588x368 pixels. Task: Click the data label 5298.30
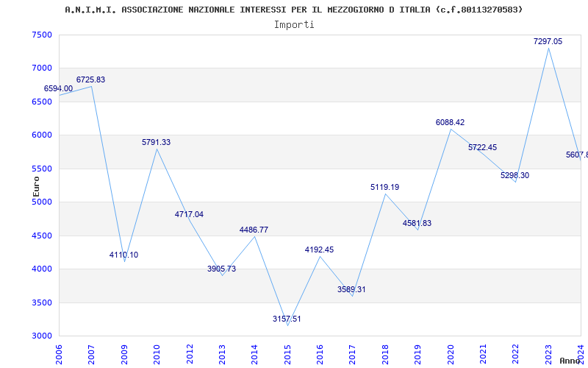(x=515, y=175)
